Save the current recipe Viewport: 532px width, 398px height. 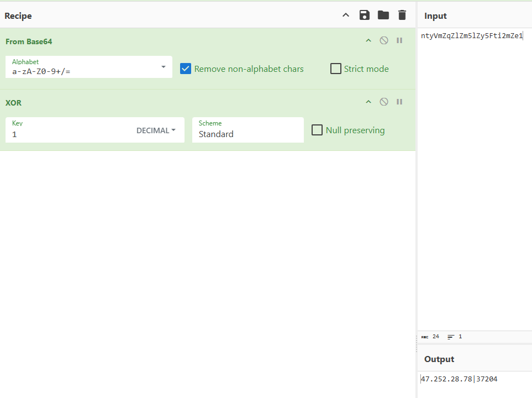pos(365,15)
